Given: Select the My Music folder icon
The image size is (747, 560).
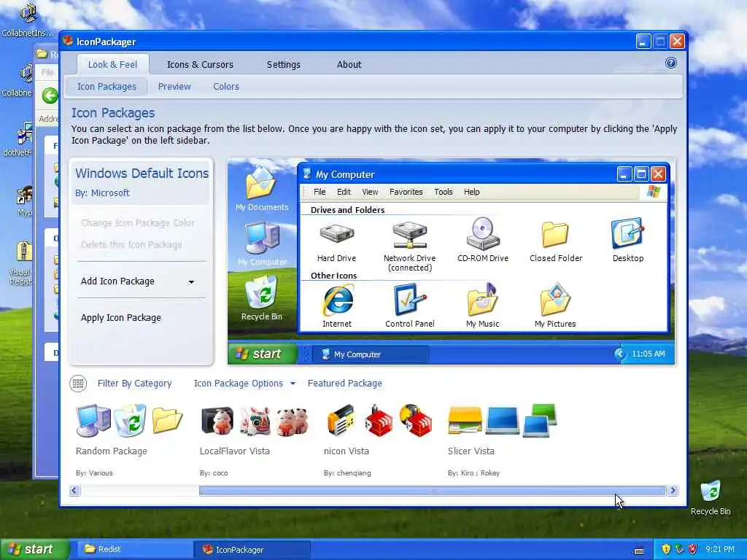Looking at the screenshot, I should tap(482, 300).
